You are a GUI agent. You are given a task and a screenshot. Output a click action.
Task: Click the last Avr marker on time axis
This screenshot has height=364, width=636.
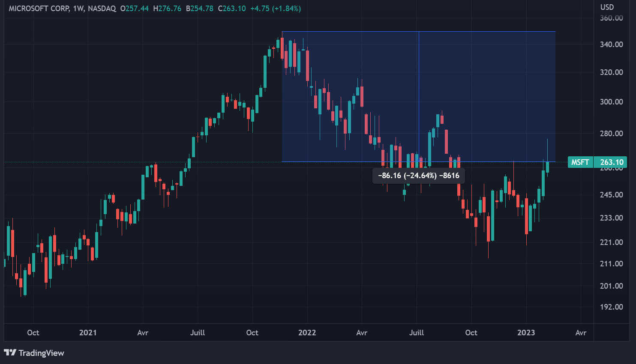tap(581, 333)
